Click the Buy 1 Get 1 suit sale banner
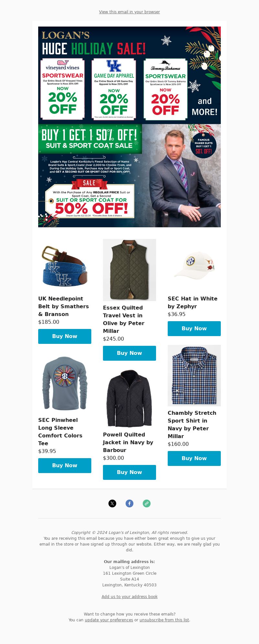259x644 pixels. 129,176
